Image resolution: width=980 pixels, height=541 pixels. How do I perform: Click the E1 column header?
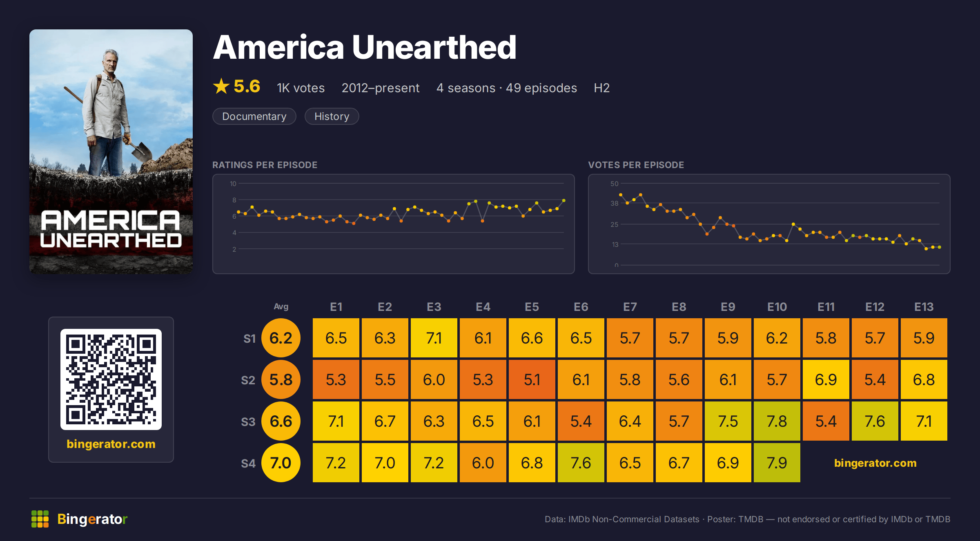pyautogui.click(x=336, y=307)
